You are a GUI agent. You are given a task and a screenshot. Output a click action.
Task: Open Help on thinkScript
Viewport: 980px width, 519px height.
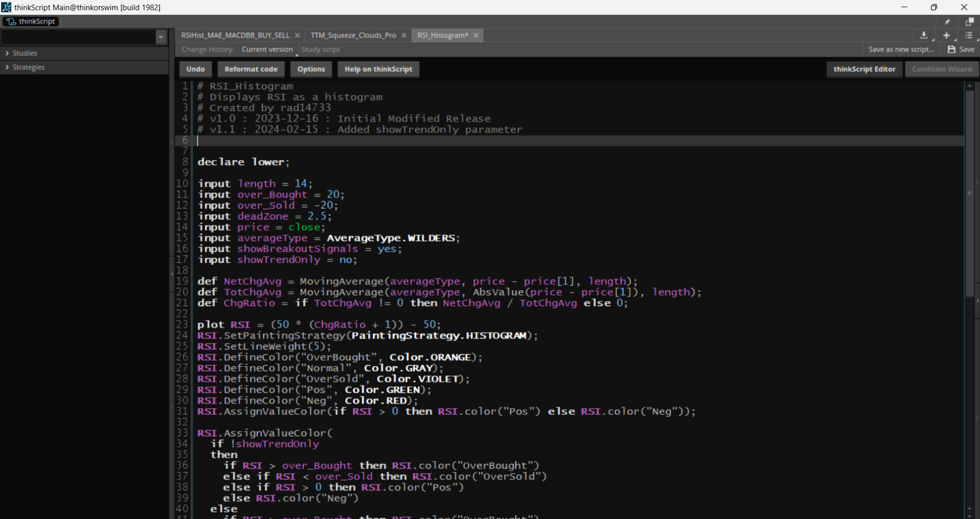pos(379,69)
